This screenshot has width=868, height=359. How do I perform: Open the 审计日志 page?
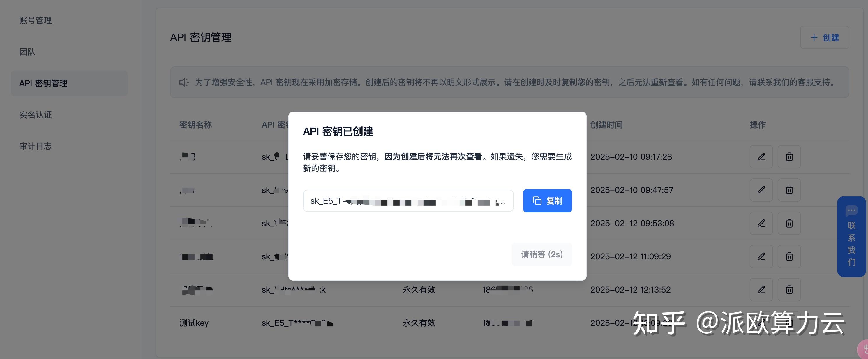36,146
